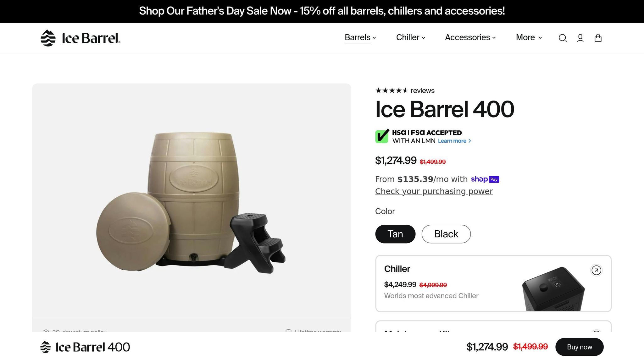Click the Ice Barrel 400 logo in sticky footer
This screenshot has height=362, width=644.
click(x=84, y=347)
